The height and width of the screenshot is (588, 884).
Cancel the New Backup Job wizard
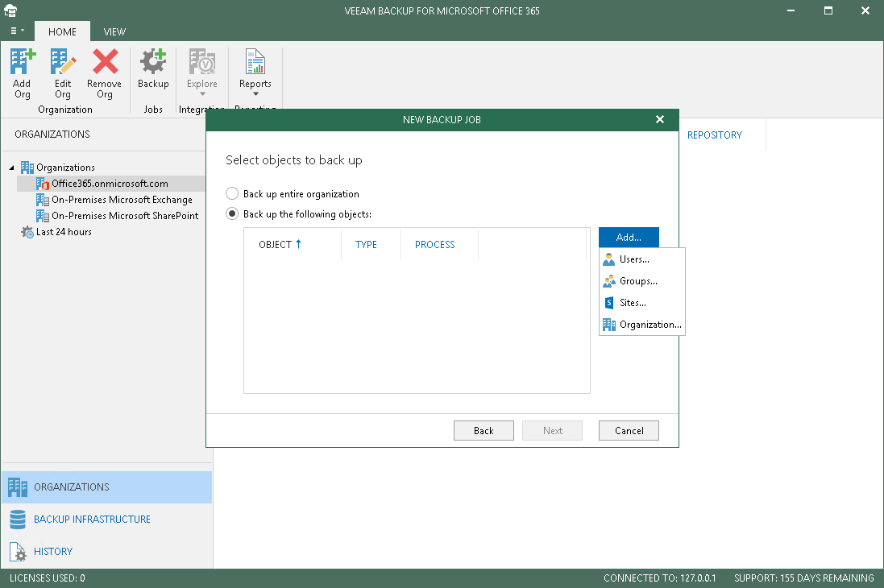click(629, 431)
